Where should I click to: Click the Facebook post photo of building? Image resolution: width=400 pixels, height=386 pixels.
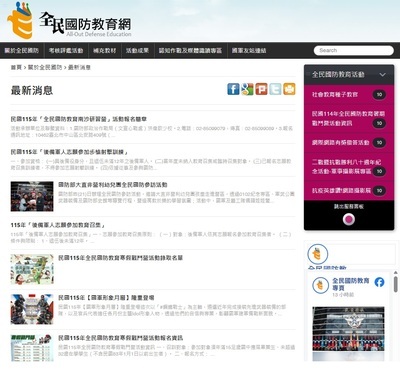tap(348, 329)
